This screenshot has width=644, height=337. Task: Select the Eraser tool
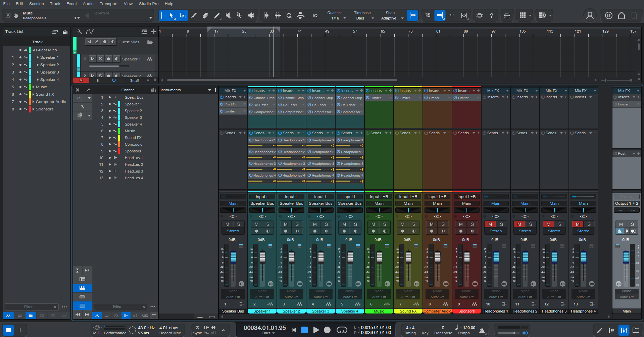coord(205,15)
